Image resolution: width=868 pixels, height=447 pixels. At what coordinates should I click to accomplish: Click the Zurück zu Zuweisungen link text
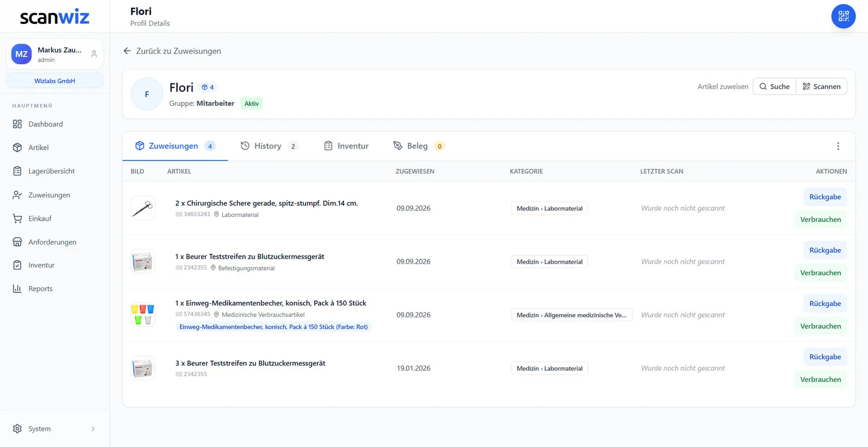click(x=178, y=51)
